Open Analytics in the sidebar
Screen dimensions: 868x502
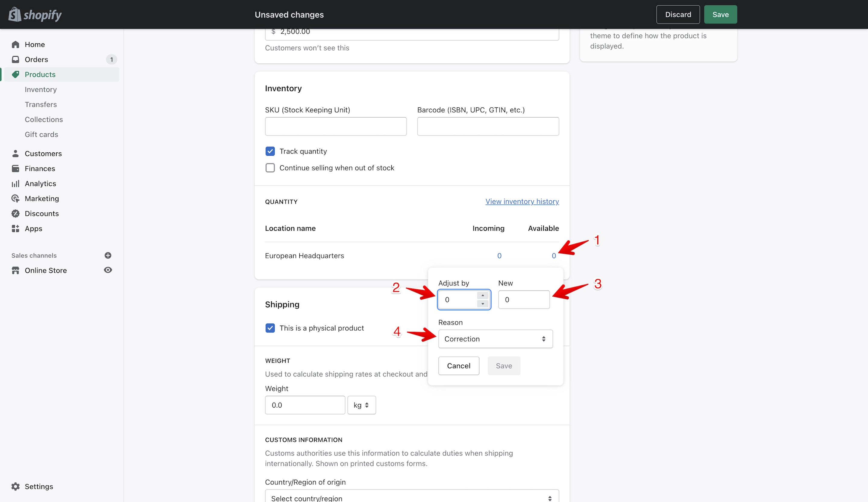click(40, 183)
